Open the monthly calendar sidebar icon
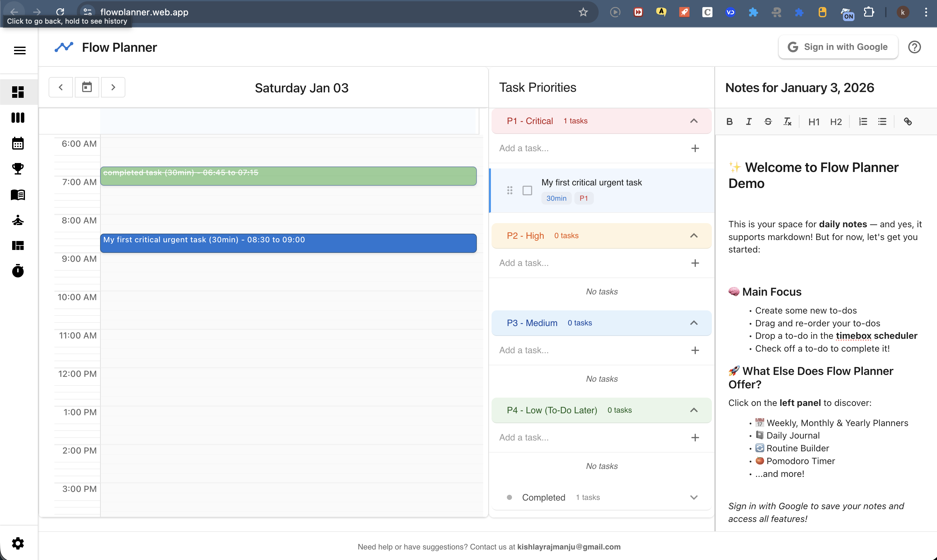Image resolution: width=937 pixels, height=560 pixels. [18, 144]
